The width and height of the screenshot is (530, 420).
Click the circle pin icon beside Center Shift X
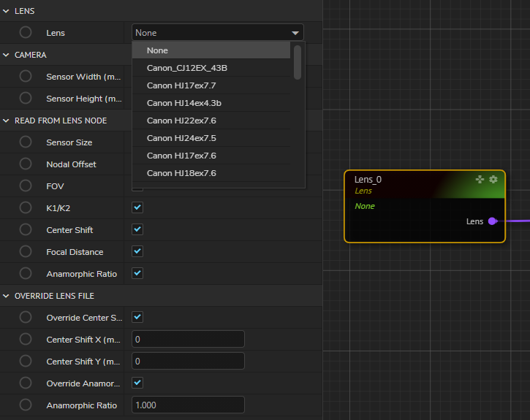(26, 340)
